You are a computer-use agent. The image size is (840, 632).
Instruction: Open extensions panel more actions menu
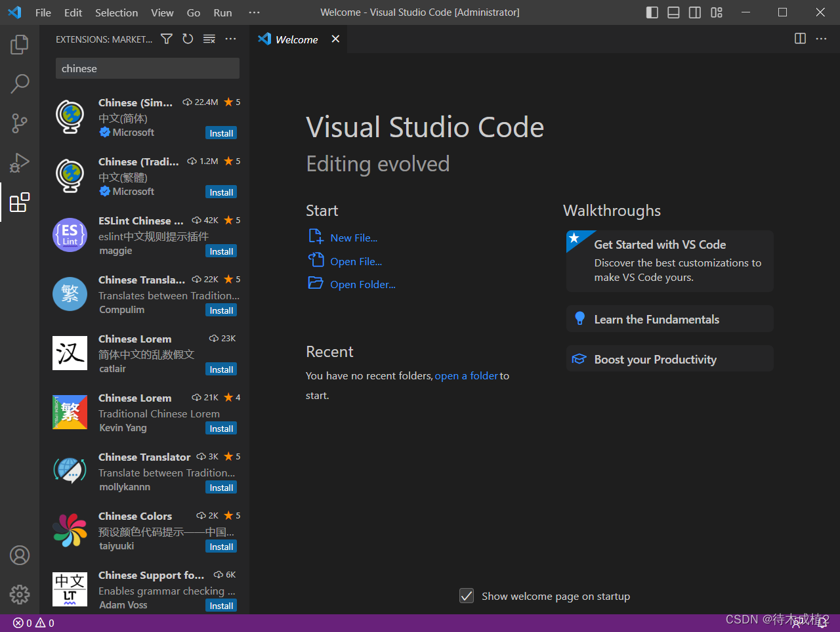tap(230, 39)
